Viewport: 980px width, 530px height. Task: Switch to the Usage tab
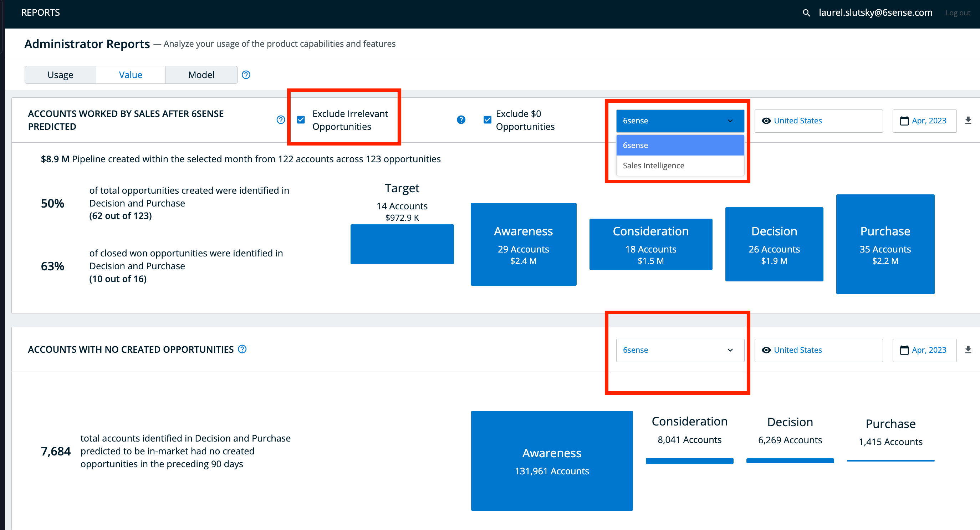[60, 75]
